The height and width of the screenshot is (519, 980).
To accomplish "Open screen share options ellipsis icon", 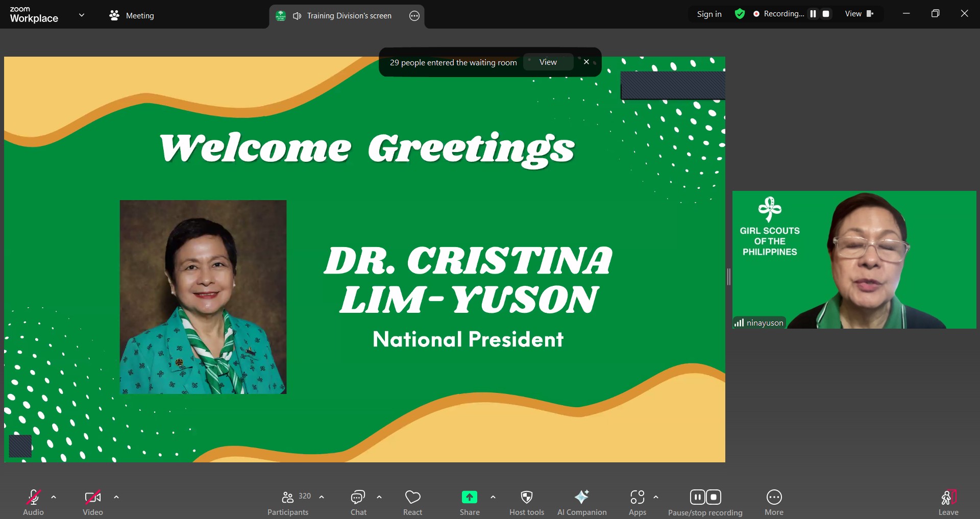I will (x=414, y=16).
